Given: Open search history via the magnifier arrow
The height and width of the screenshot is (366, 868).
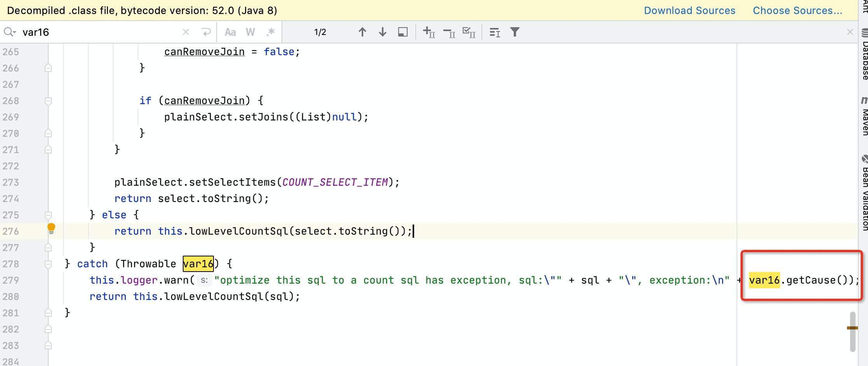Looking at the screenshot, I should click(x=10, y=31).
